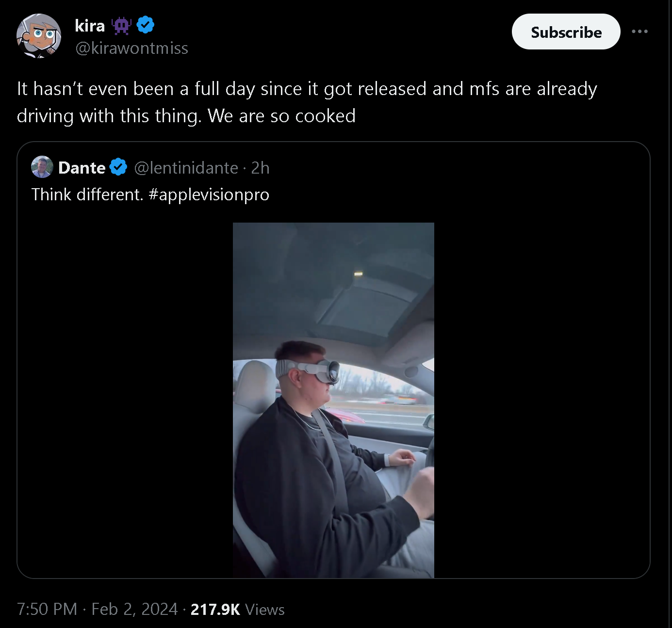Image resolution: width=672 pixels, height=628 pixels.
Task: Click the quoted tweet's 2h timestamp
Action: click(260, 168)
